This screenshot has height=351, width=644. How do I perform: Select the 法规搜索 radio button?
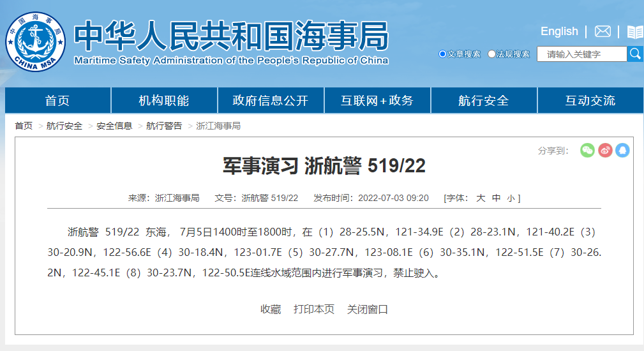(x=491, y=54)
